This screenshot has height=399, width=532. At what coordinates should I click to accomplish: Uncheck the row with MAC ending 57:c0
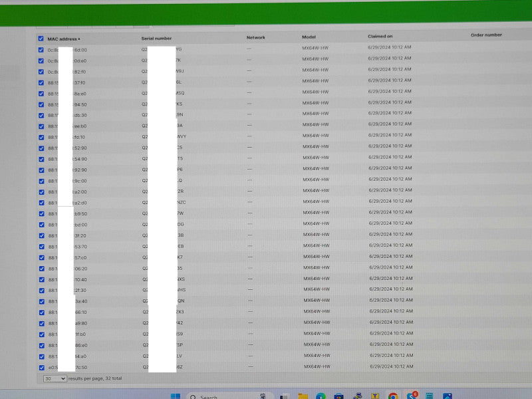41,257
